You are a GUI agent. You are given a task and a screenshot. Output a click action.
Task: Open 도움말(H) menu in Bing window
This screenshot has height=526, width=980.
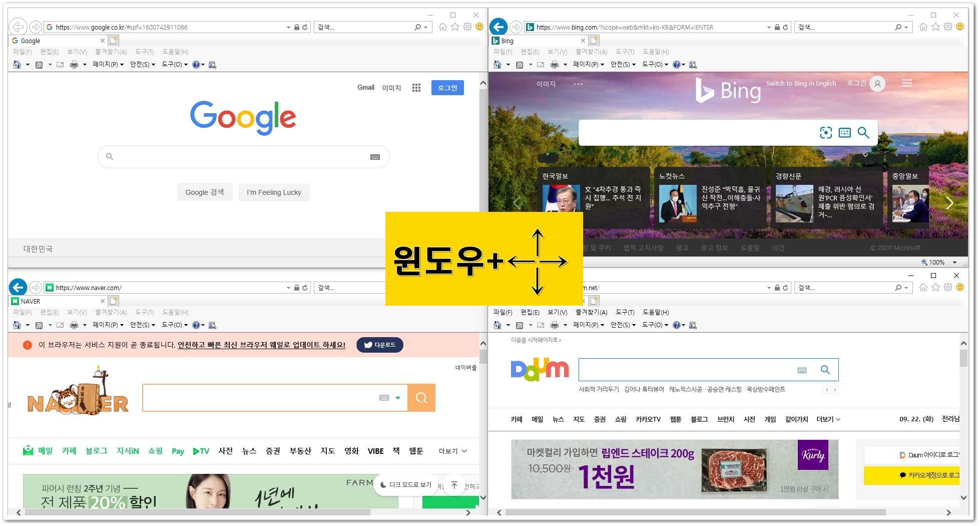tap(656, 52)
